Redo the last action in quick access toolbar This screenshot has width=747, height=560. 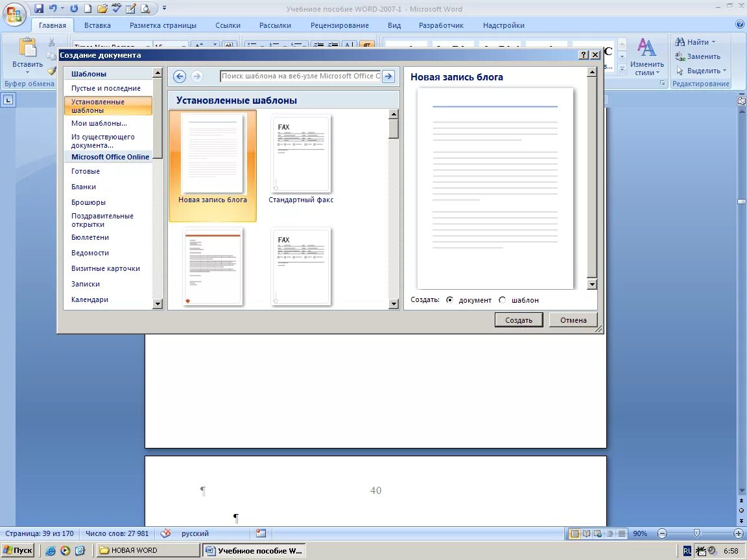pos(74,8)
